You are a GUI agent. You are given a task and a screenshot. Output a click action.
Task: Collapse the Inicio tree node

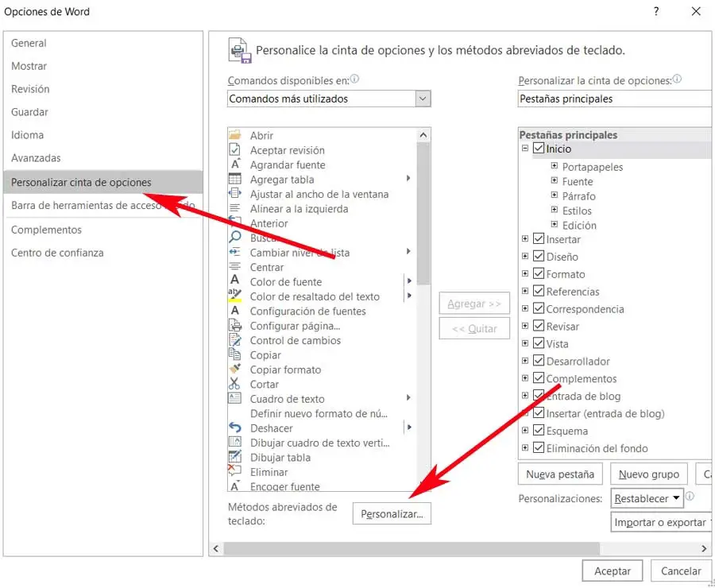pyautogui.click(x=525, y=149)
